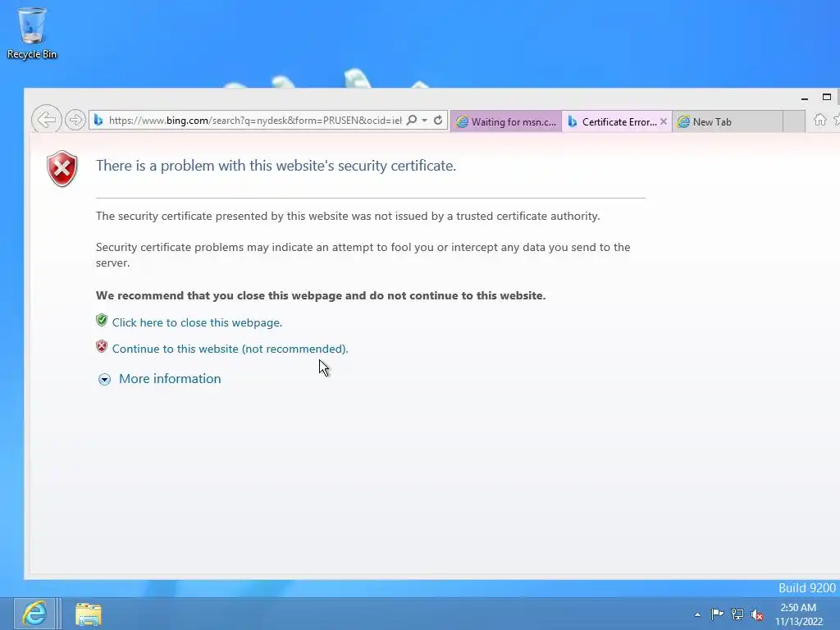The image size is (840, 630).
Task: Open File Explorer from the taskbar
Action: tap(89, 614)
